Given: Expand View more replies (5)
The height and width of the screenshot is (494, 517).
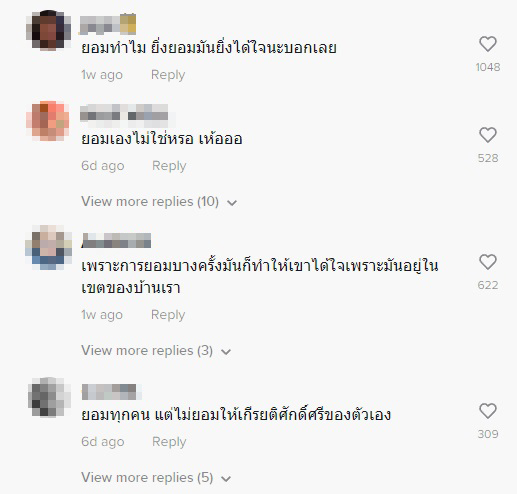Looking at the screenshot, I should pyautogui.click(x=156, y=478).
